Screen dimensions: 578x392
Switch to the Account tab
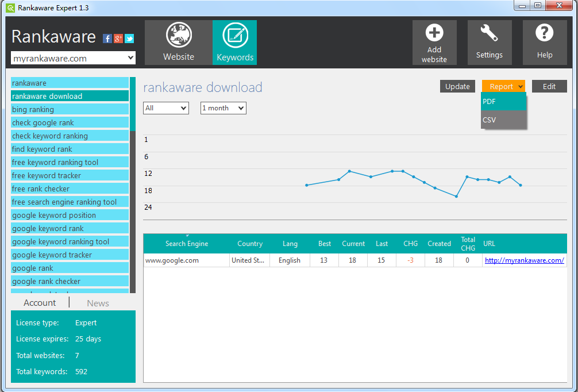pyautogui.click(x=40, y=303)
